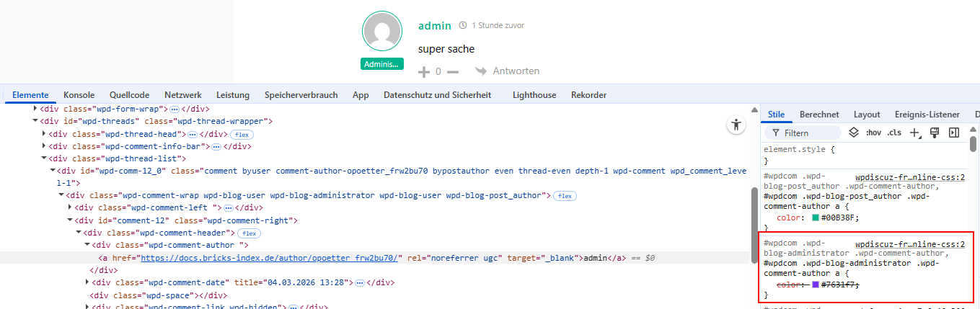Click the Antworten reply link
The image size is (980, 309).
point(508,71)
